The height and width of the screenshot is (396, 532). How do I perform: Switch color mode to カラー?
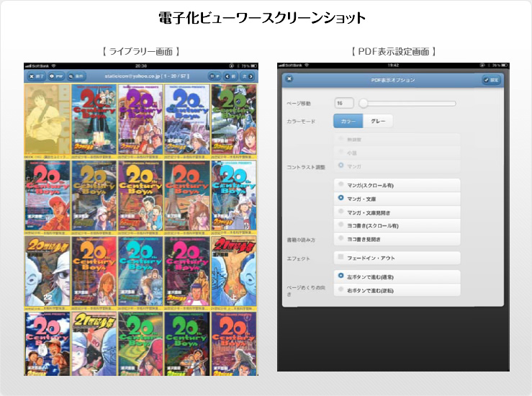[x=348, y=122]
